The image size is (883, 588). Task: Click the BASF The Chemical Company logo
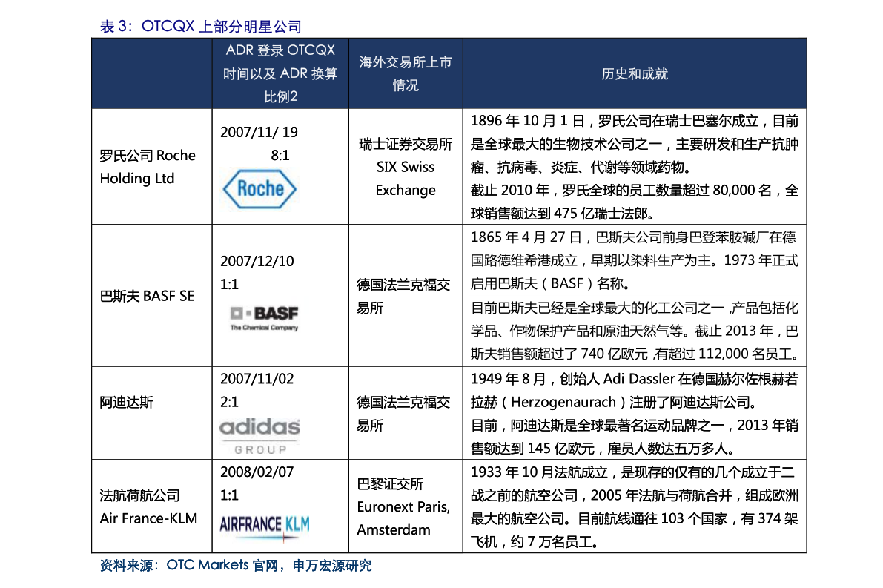tap(264, 318)
